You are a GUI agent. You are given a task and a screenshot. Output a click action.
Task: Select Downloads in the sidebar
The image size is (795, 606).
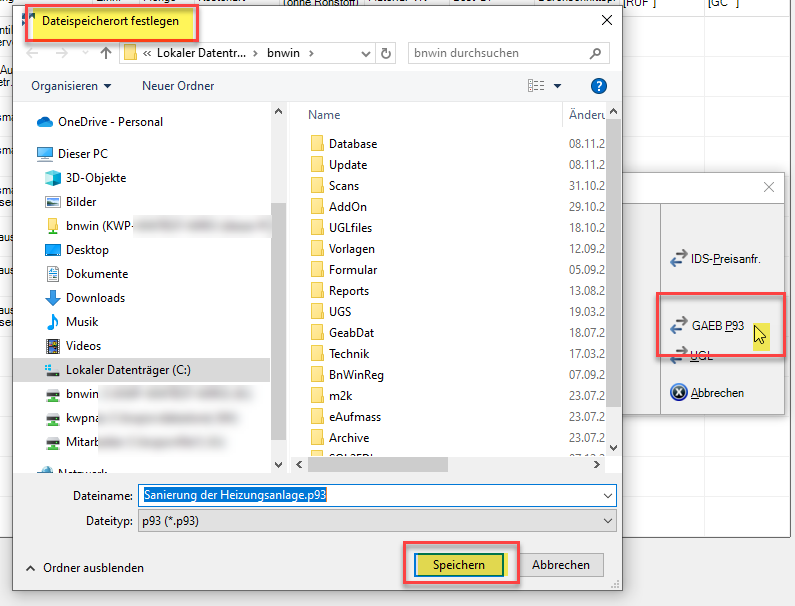pos(95,298)
